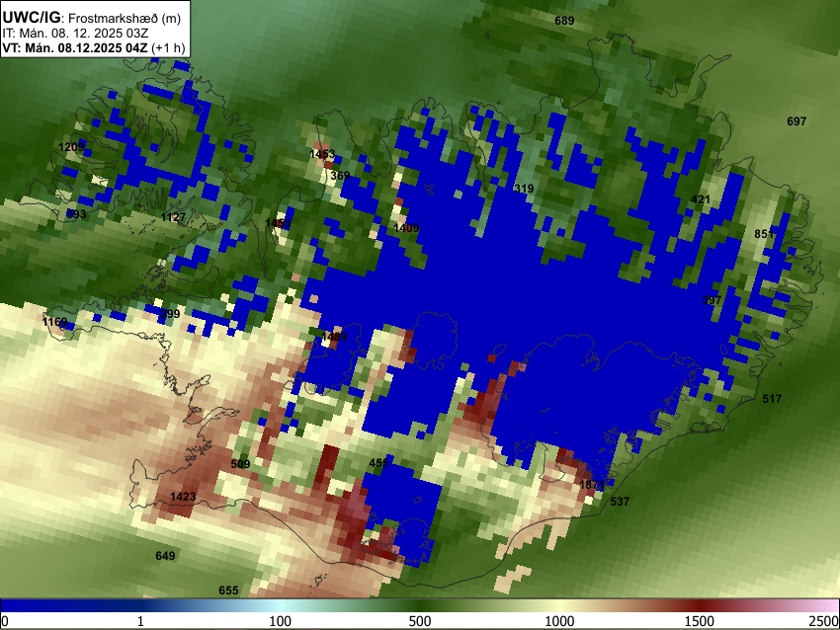
Task: Click the 1169 value label
Action: pyautogui.click(x=55, y=322)
